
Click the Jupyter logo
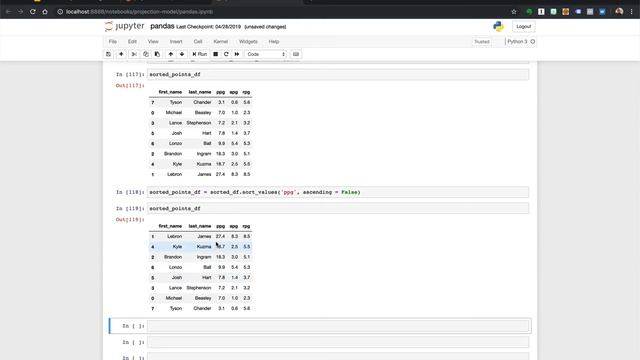coord(124,26)
